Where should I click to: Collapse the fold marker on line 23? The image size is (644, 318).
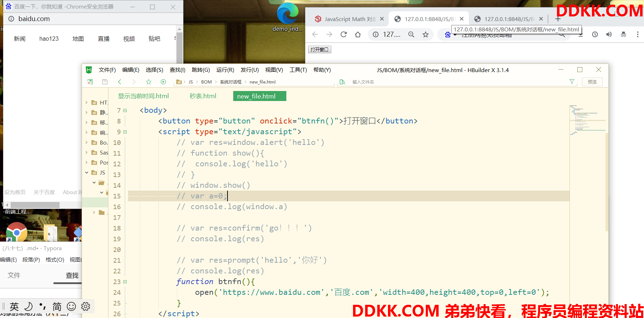click(x=125, y=282)
